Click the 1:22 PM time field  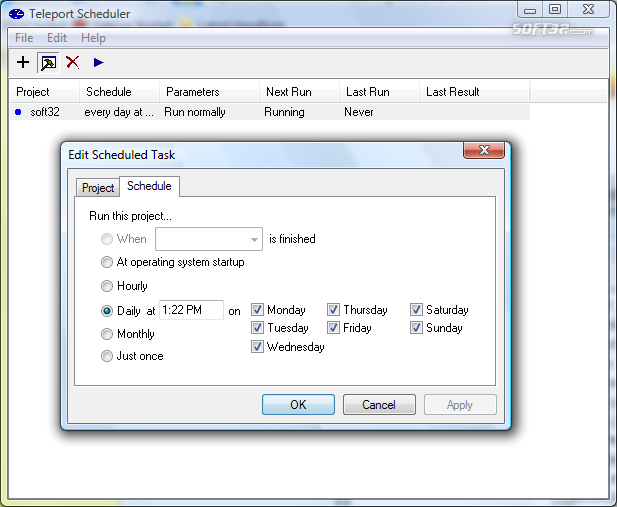point(191,310)
